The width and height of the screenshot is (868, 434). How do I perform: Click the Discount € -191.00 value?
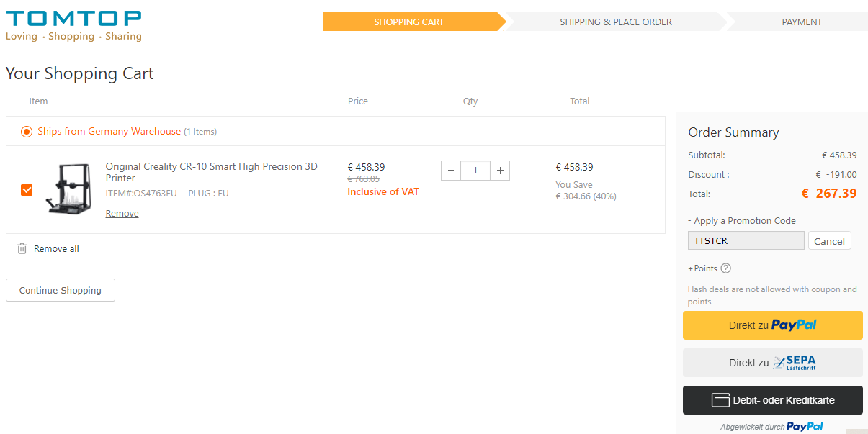click(x=836, y=174)
